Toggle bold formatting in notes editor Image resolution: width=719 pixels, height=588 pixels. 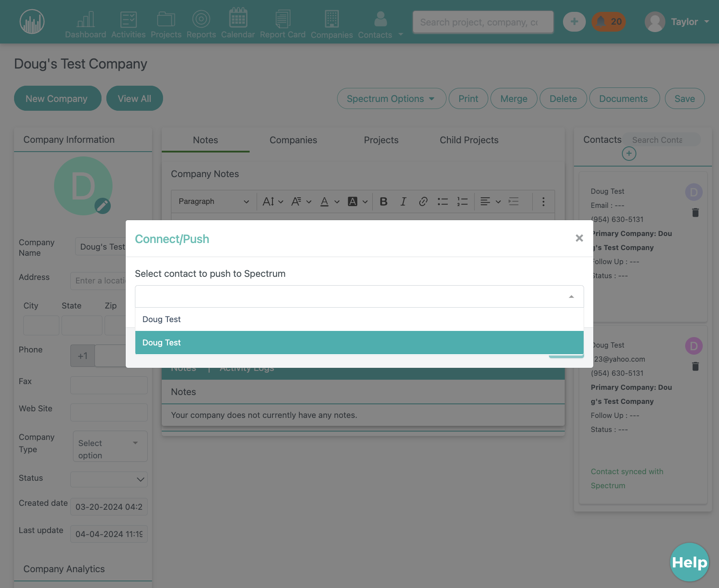coord(384,201)
